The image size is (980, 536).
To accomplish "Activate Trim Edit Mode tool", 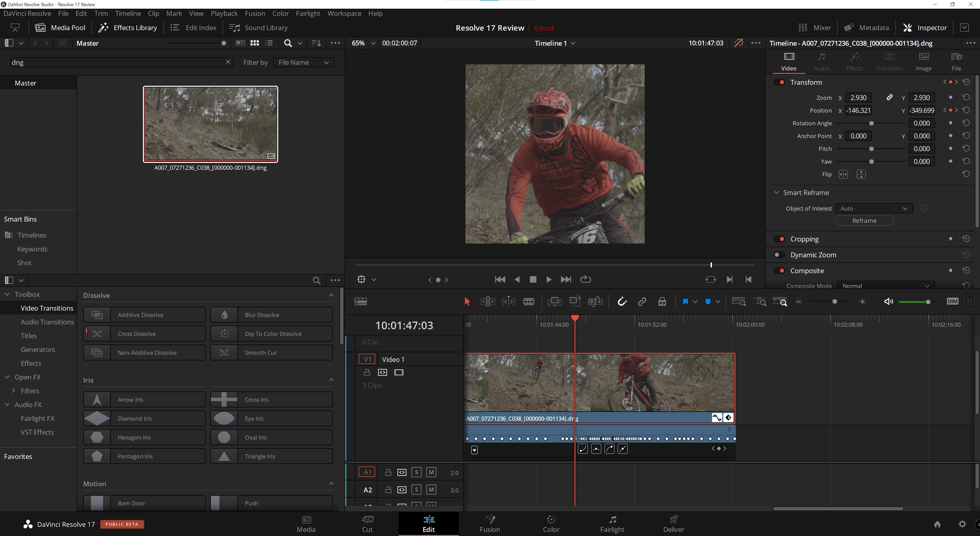I will click(488, 302).
